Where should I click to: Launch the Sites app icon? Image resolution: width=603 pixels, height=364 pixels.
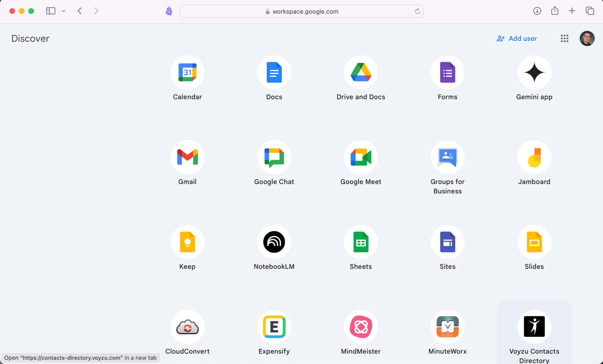click(x=447, y=242)
